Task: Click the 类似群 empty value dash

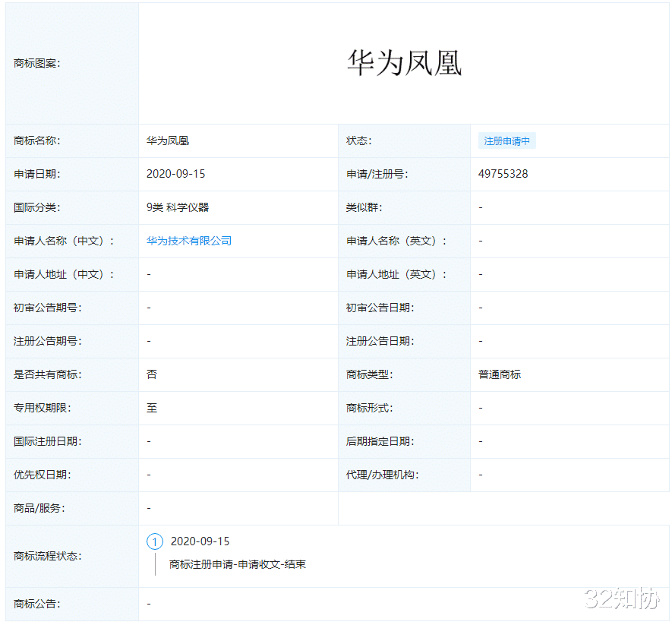Action: pos(479,207)
